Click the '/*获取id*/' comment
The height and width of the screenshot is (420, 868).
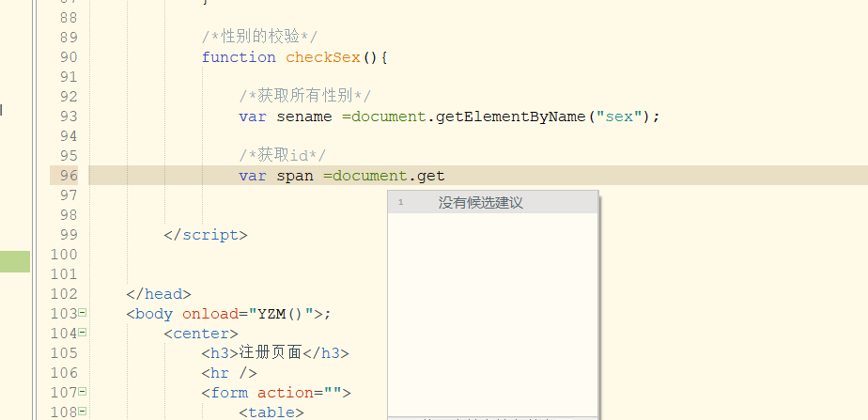[x=283, y=155]
